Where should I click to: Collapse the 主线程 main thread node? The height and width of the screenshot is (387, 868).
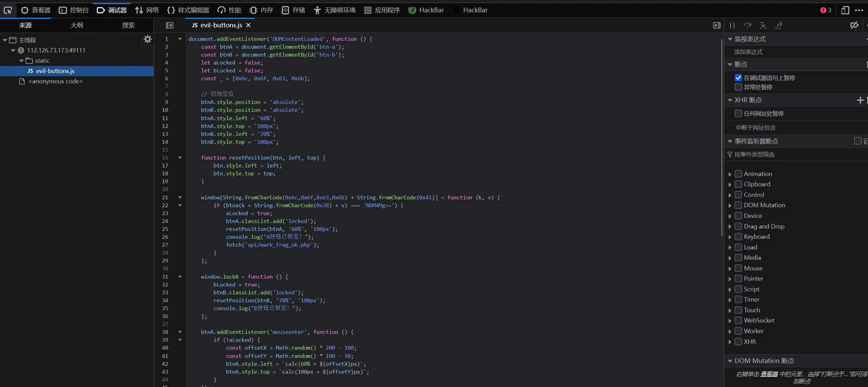pyautogui.click(x=5, y=40)
